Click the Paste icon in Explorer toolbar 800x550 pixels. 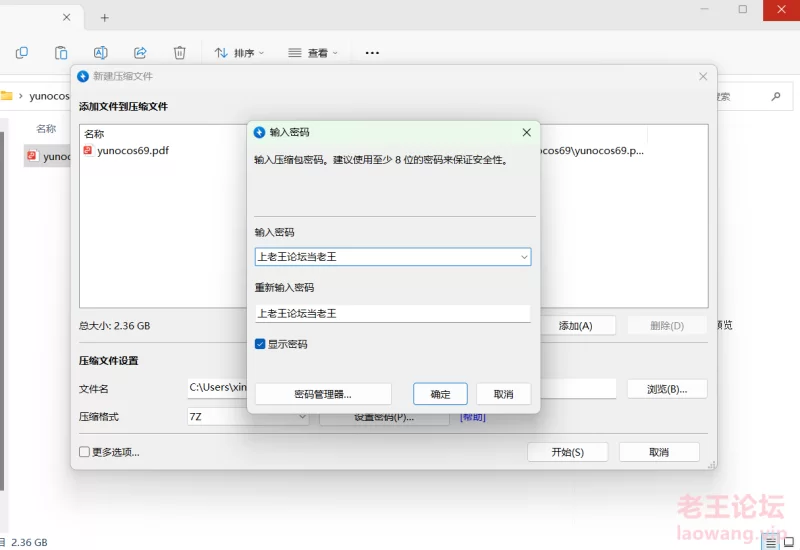(x=61, y=53)
